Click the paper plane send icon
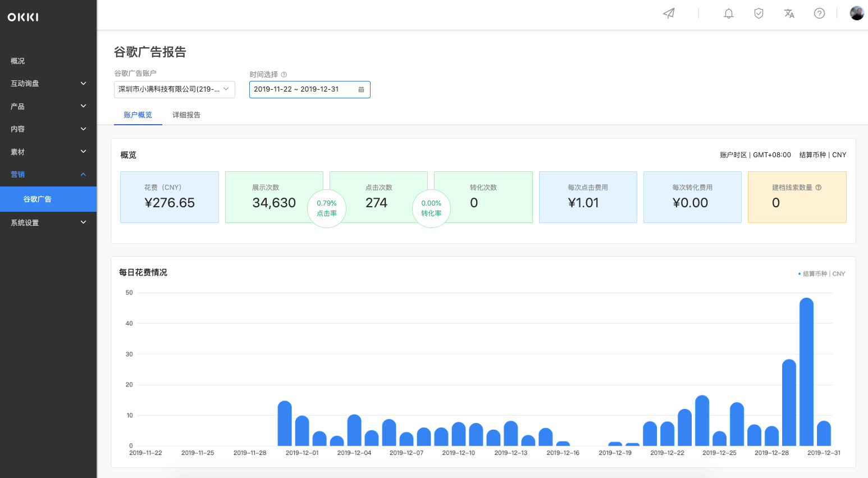This screenshot has width=868, height=478. tap(669, 13)
